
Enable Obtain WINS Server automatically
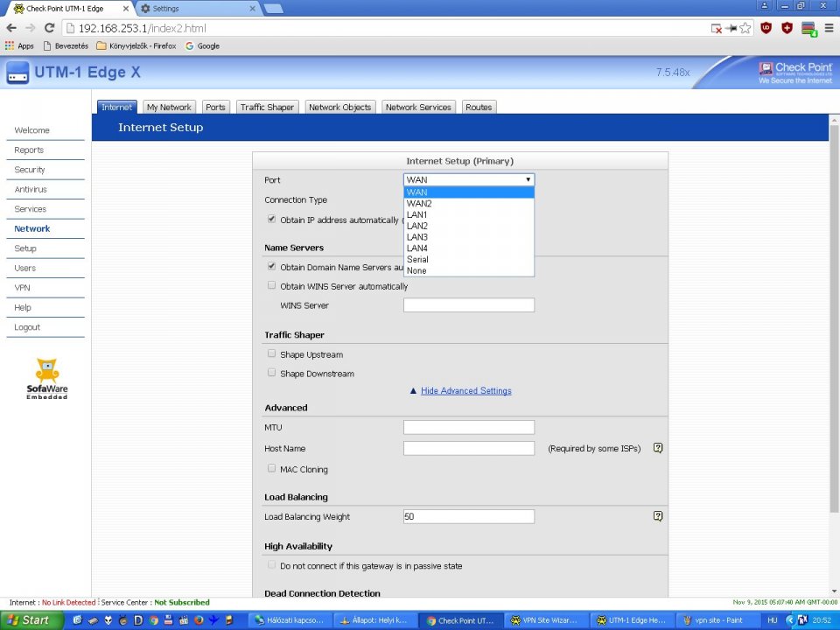pos(271,285)
